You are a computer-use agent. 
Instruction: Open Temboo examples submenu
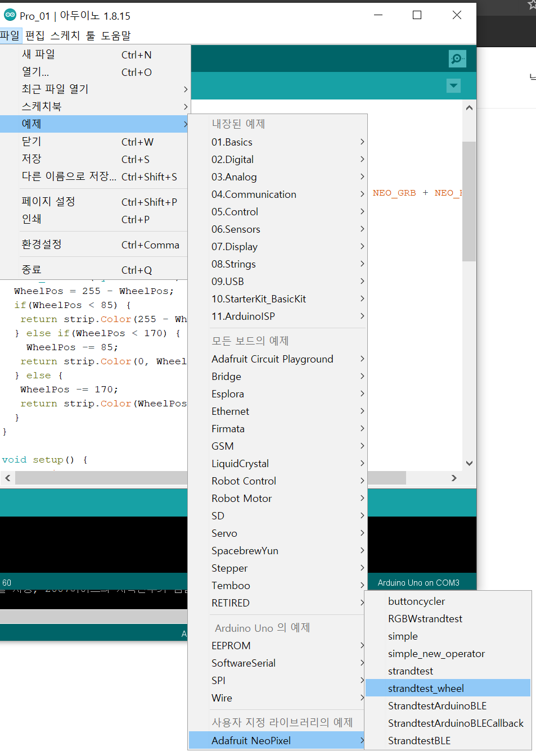pos(278,586)
